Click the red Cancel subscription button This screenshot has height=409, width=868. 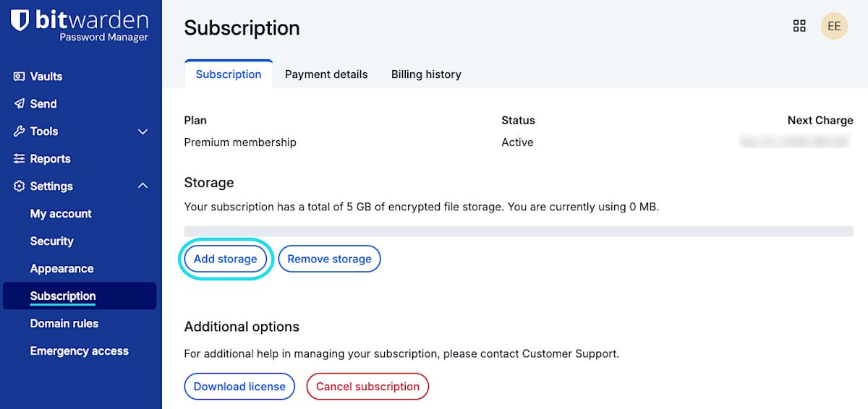[367, 387]
